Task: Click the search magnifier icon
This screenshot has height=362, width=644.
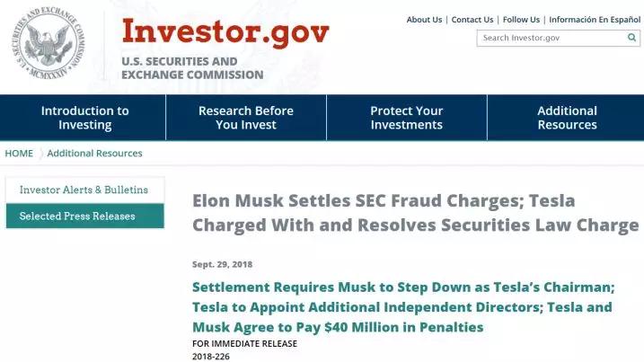Action: (x=632, y=38)
